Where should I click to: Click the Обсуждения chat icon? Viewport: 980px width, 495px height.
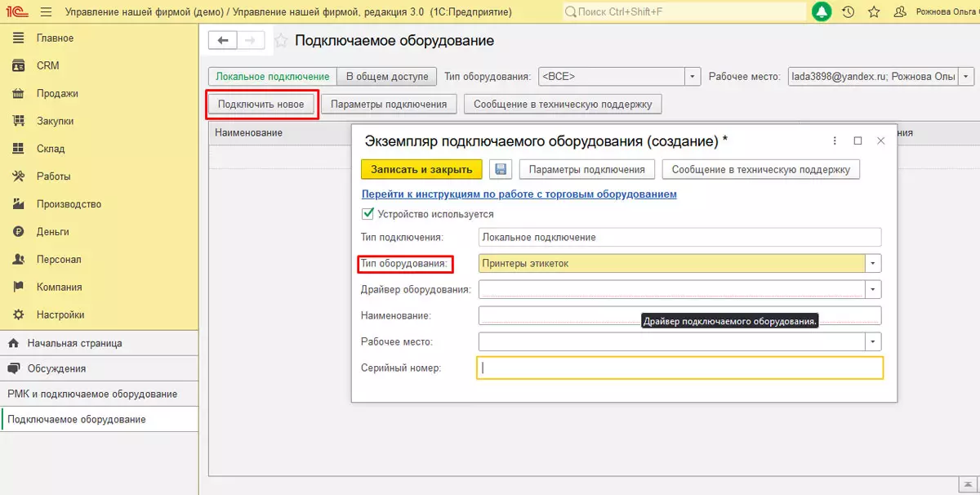(14, 368)
